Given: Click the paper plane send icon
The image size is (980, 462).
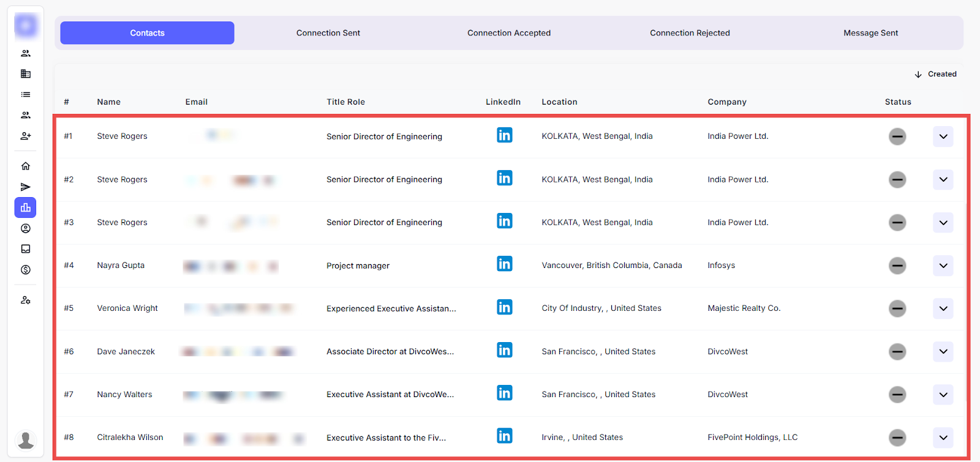Looking at the screenshot, I should pos(26,187).
